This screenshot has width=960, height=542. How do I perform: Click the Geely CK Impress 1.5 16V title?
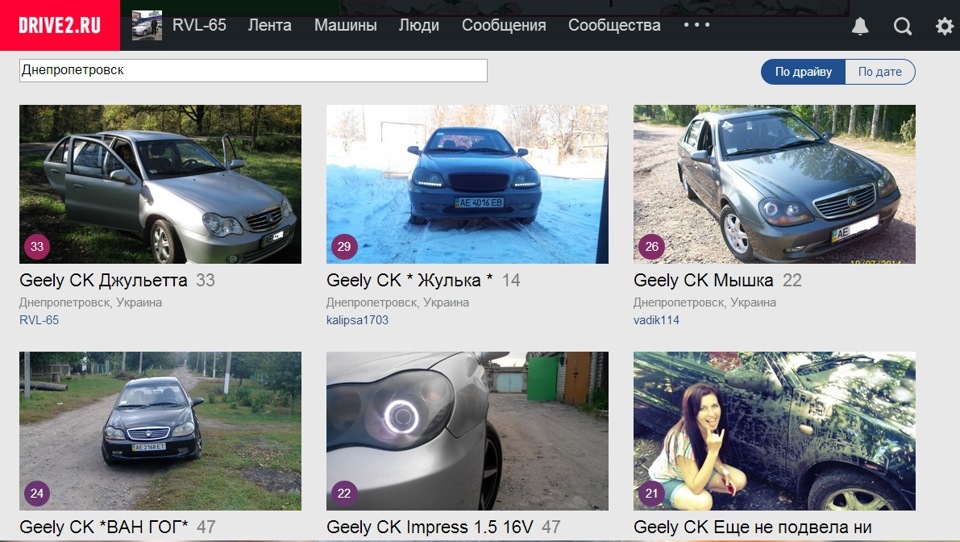pyautogui.click(x=430, y=527)
